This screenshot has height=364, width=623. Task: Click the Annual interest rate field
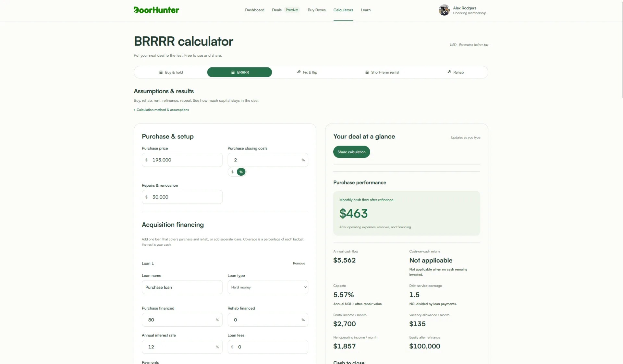pyautogui.click(x=182, y=347)
